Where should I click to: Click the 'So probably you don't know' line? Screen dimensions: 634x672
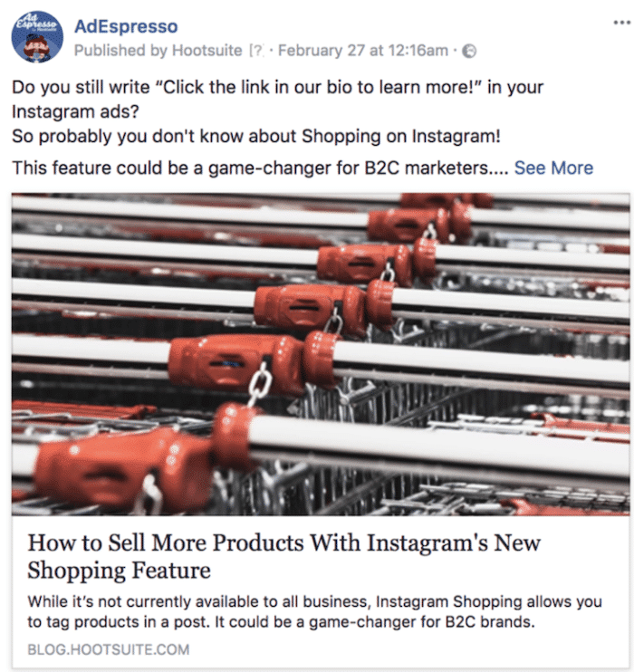(256, 137)
